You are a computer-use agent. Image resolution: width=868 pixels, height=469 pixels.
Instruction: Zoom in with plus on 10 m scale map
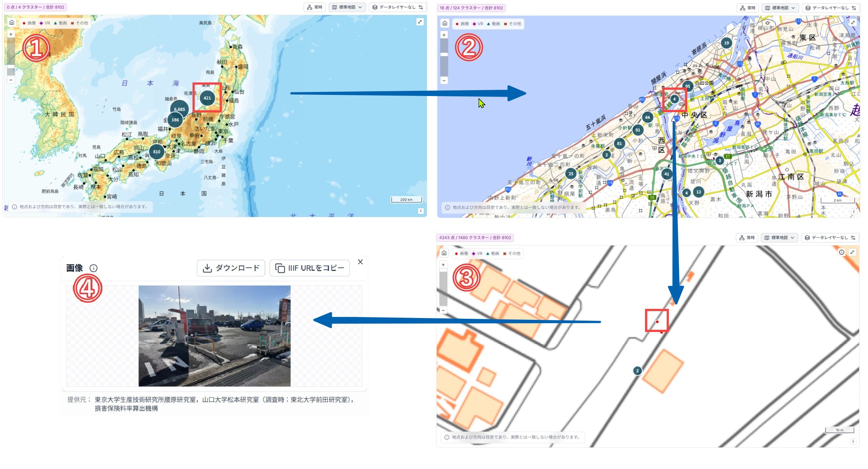[x=443, y=265]
